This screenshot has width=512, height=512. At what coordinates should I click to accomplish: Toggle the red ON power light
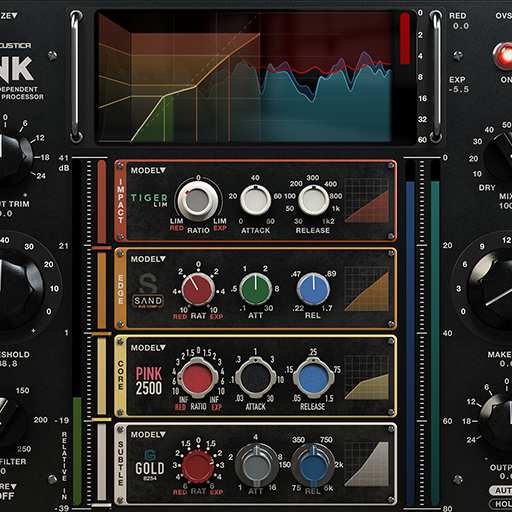pos(504,55)
